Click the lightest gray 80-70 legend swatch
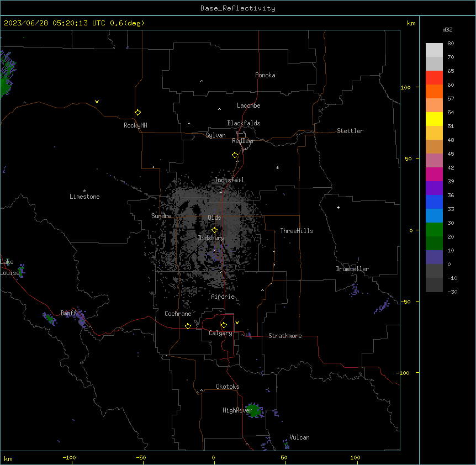This screenshot has height=465, width=476. [434, 50]
